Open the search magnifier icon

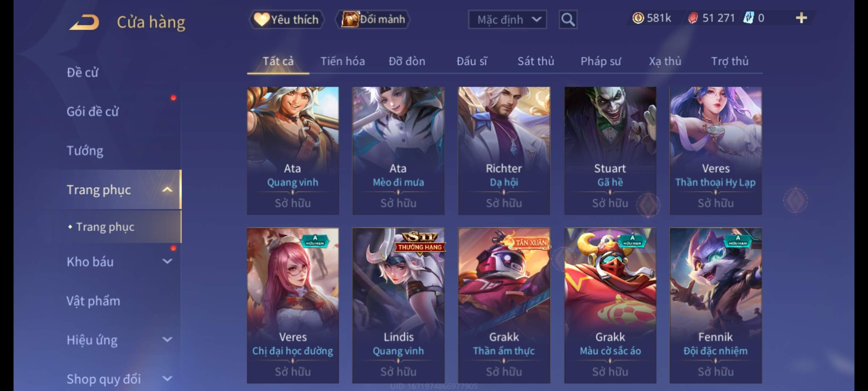(568, 20)
